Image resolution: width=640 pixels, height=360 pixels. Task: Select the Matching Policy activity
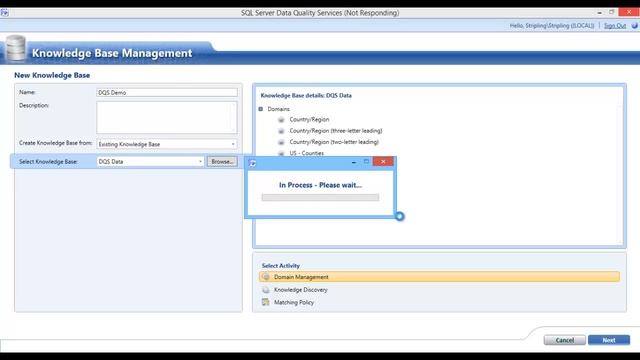(x=294, y=302)
